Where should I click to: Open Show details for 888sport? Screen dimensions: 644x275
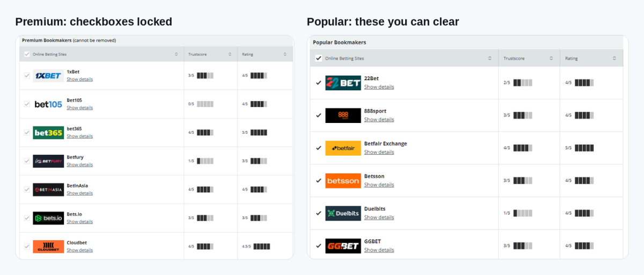pyautogui.click(x=379, y=120)
